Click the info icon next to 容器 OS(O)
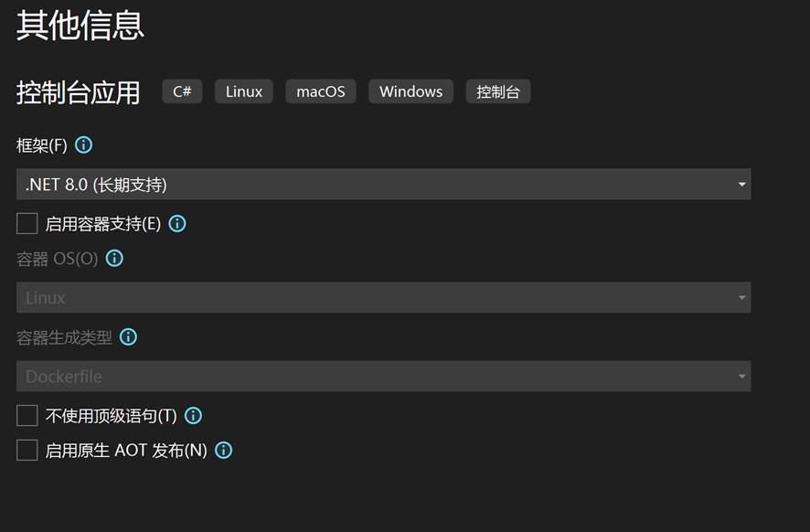 [114, 258]
